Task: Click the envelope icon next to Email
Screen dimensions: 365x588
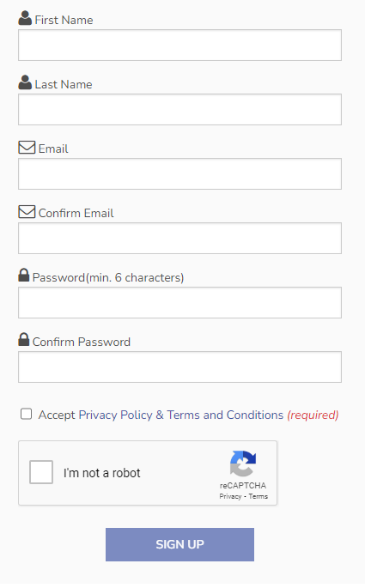Action: 27,148
